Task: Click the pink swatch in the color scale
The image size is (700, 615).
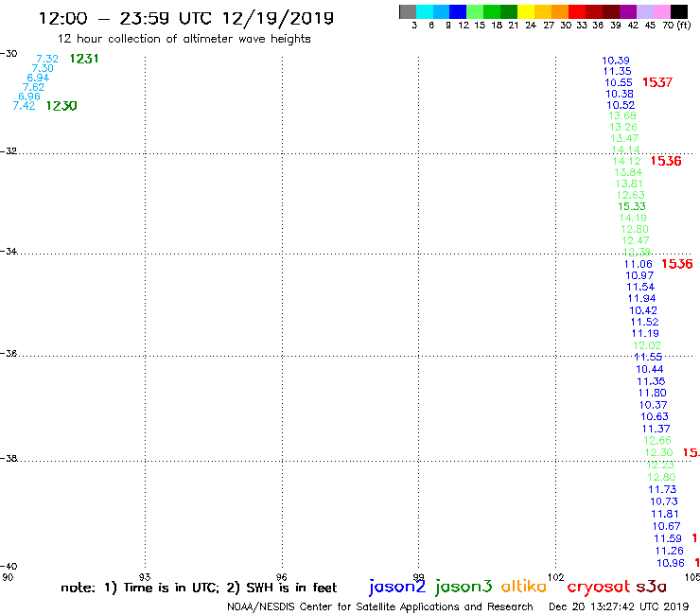Action: coord(661,11)
